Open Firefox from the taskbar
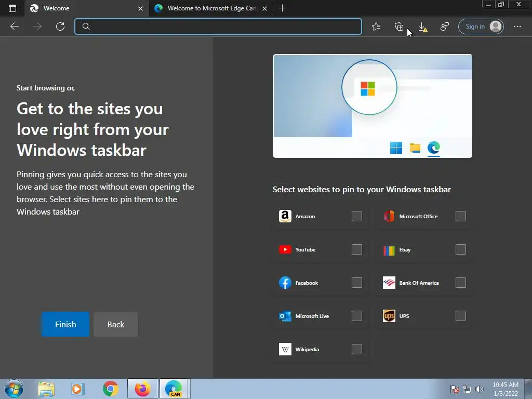532x399 pixels. (x=143, y=389)
